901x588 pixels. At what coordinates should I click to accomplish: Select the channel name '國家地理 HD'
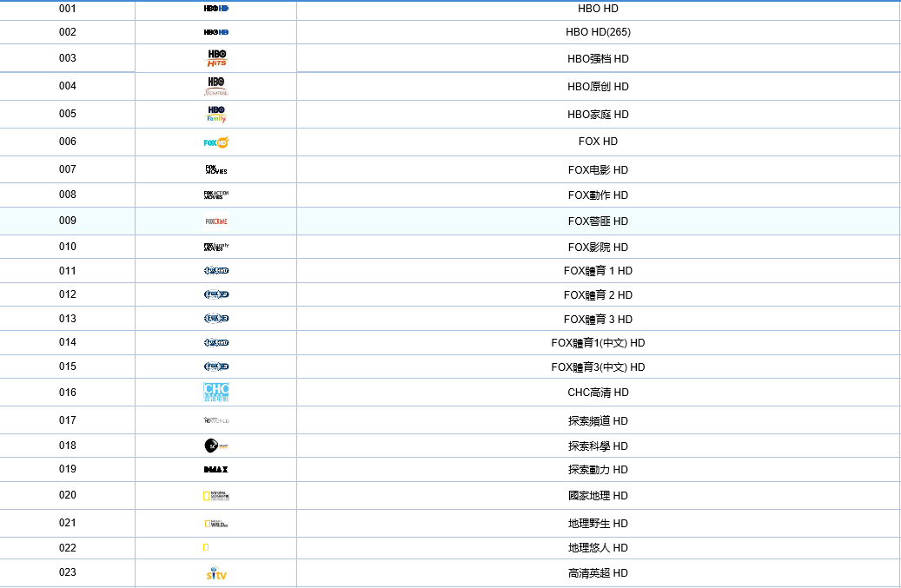point(598,496)
